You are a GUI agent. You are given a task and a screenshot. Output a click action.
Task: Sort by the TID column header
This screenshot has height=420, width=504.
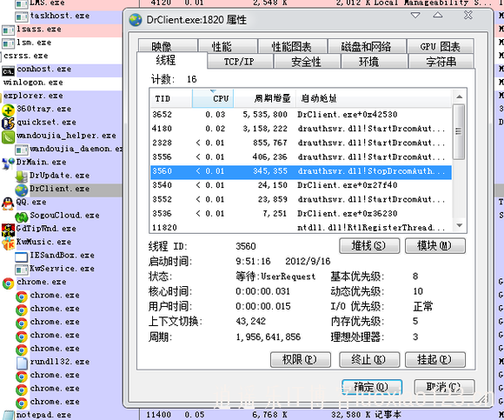tap(171, 98)
